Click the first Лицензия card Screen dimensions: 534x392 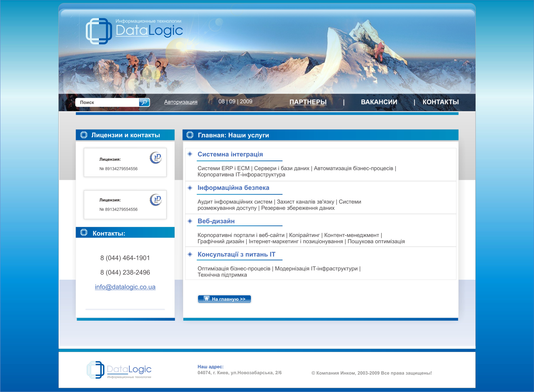(x=125, y=163)
